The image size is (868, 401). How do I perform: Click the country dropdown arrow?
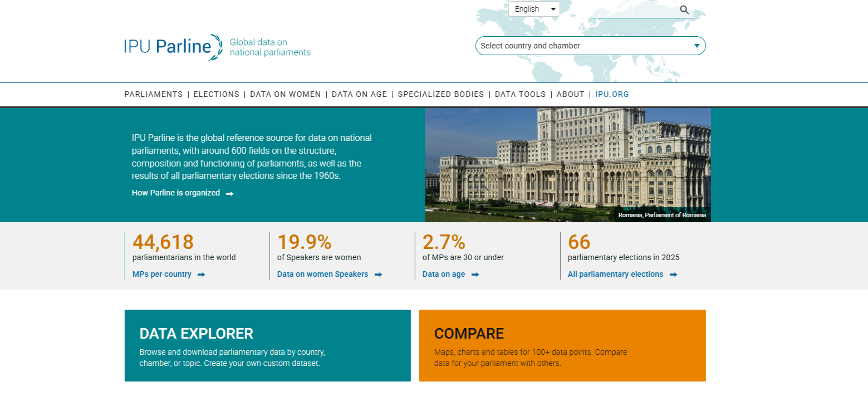coord(697,46)
